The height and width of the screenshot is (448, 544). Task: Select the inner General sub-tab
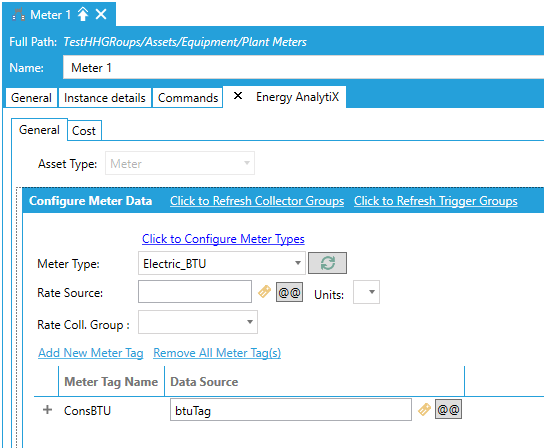[x=39, y=130]
